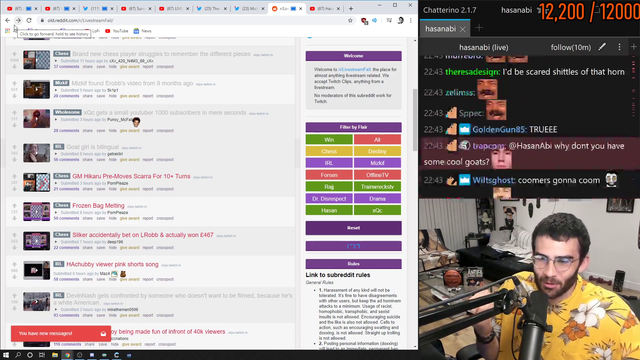This screenshot has width=640, height=360.
Task: Switch to the Twitter (111) tab
Action: click(98, 8)
